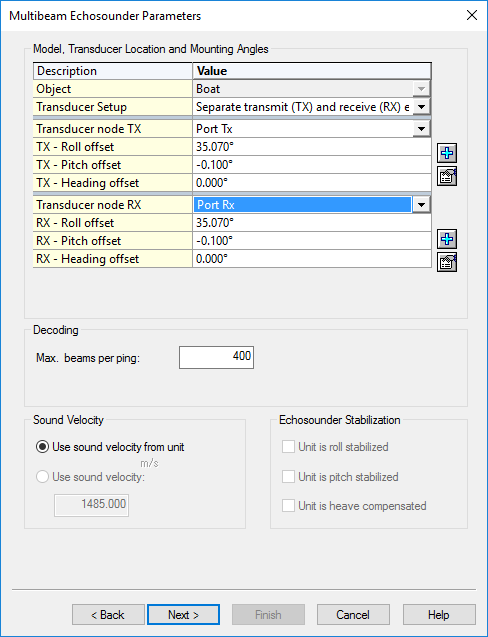Go back with the Back button
Screen dimensions: 488x637
coord(108,615)
